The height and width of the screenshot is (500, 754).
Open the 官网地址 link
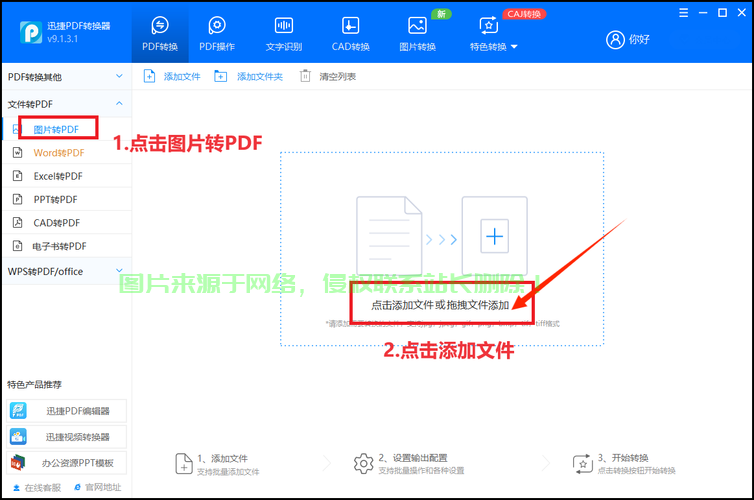(98, 488)
